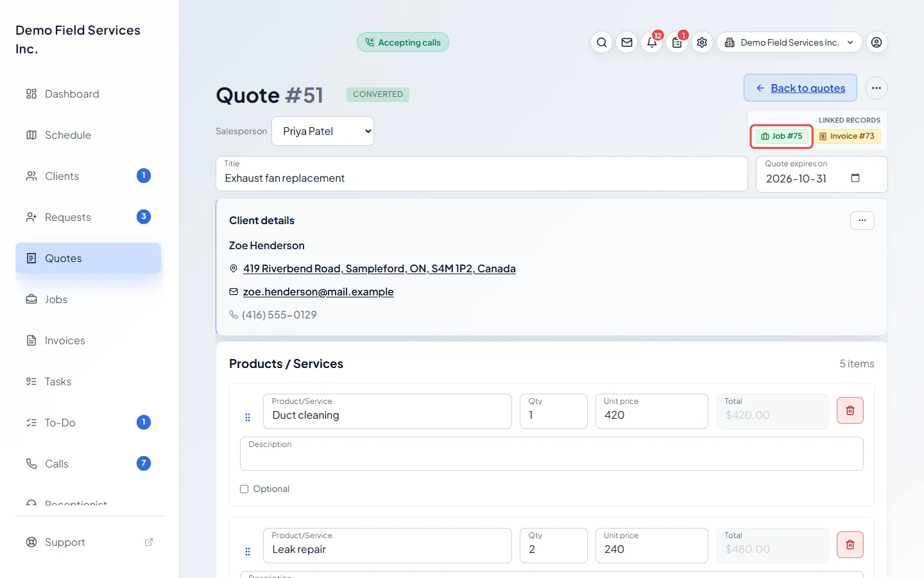Click zoe.henderson@mail.example email link
924x578 pixels.
pyautogui.click(x=318, y=292)
